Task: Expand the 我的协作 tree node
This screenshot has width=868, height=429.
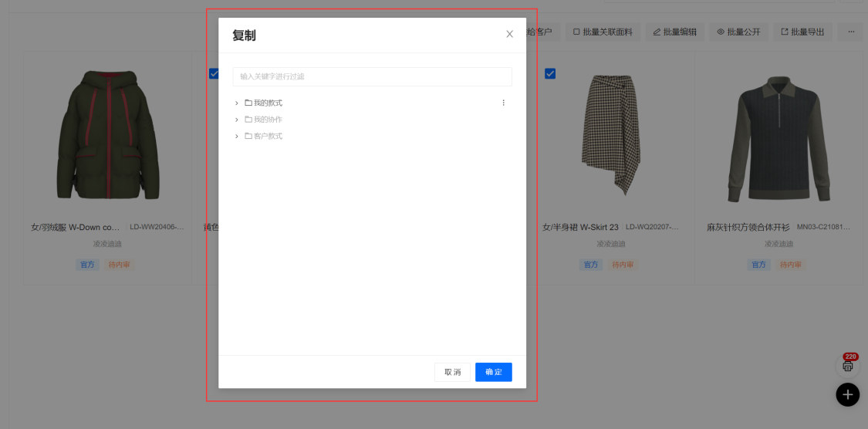Action: (x=237, y=120)
